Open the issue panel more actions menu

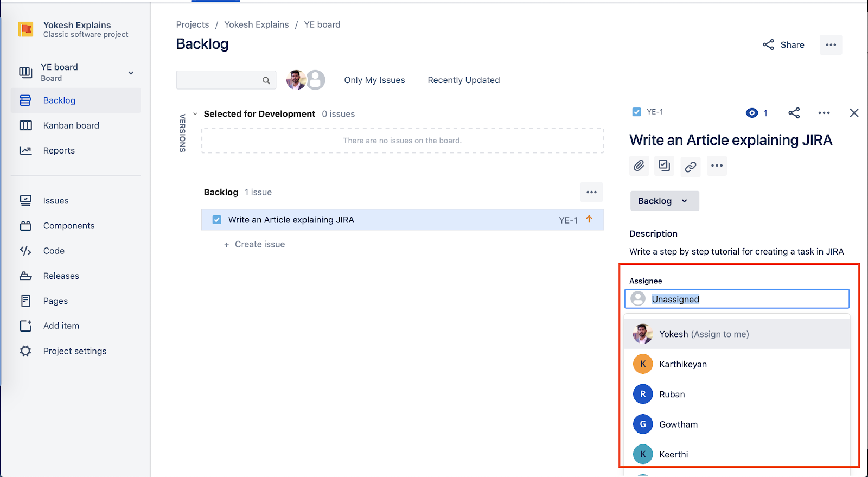point(824,113)
